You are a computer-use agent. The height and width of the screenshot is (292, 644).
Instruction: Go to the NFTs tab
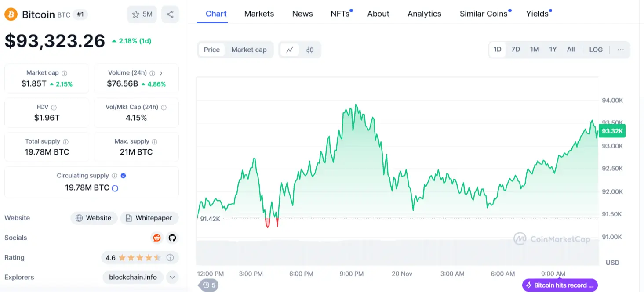(341, 14)
